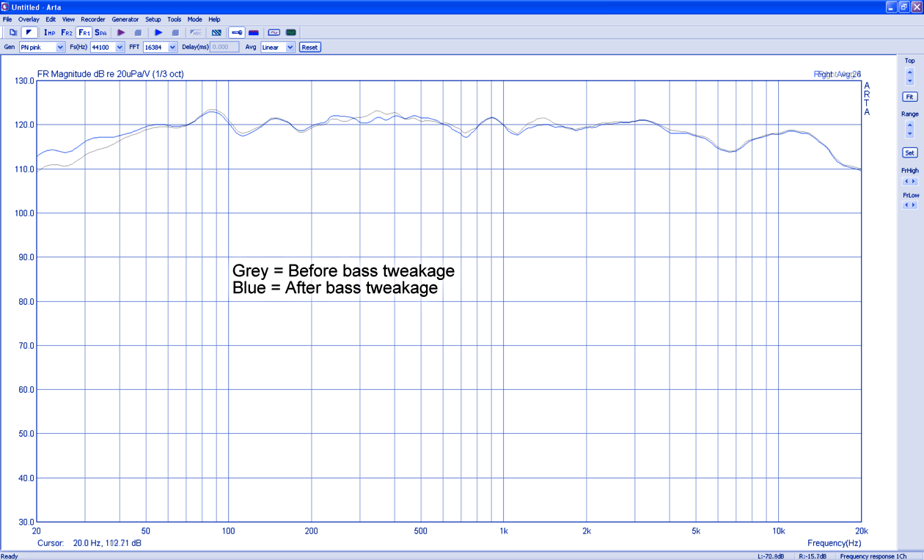Open the Setup menu

153,19
